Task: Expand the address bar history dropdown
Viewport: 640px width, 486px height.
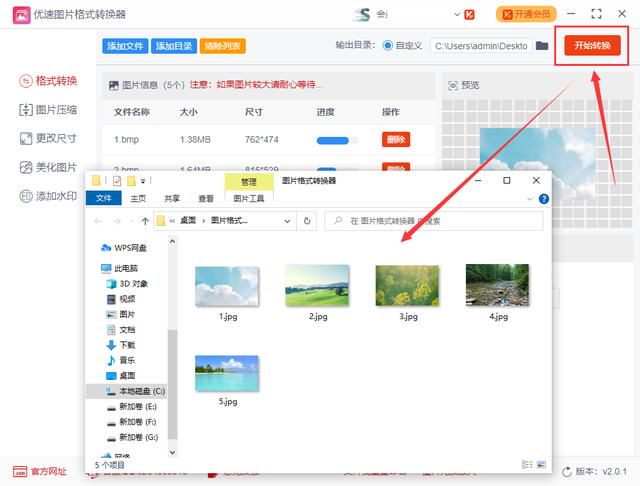Action: 287,221
